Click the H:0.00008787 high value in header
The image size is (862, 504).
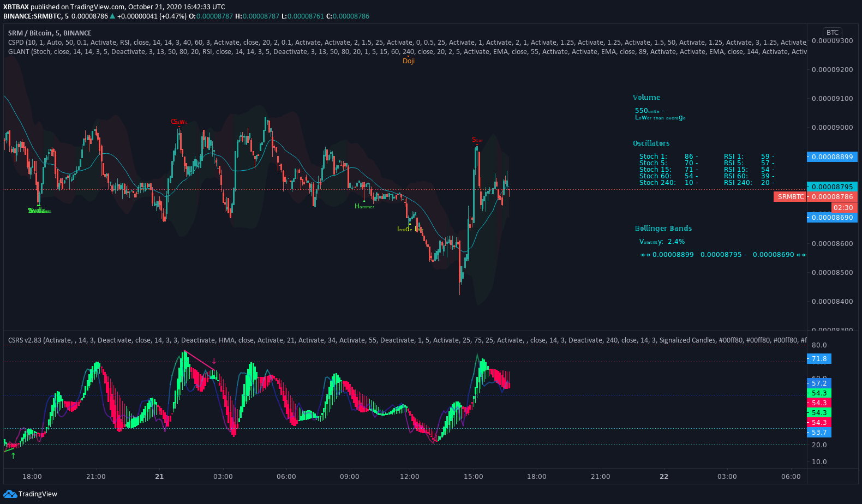coord(257,16)
